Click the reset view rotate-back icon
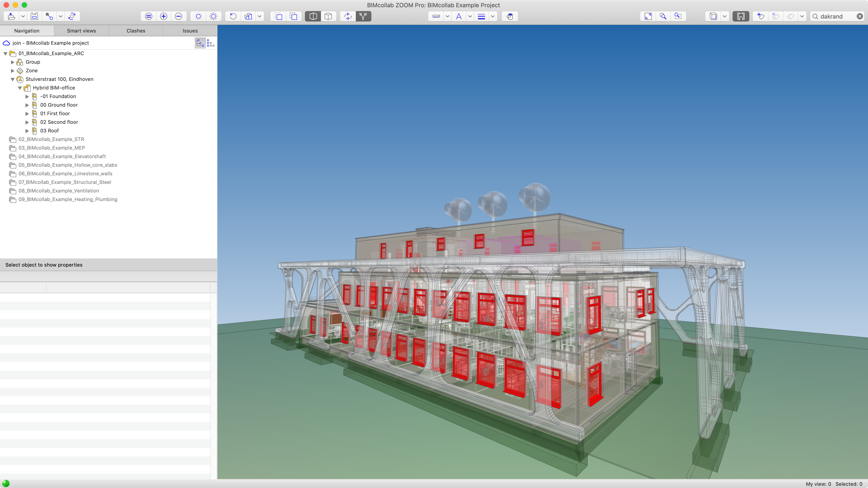This screenshot has width=868, height=488. tap(233, 16)
